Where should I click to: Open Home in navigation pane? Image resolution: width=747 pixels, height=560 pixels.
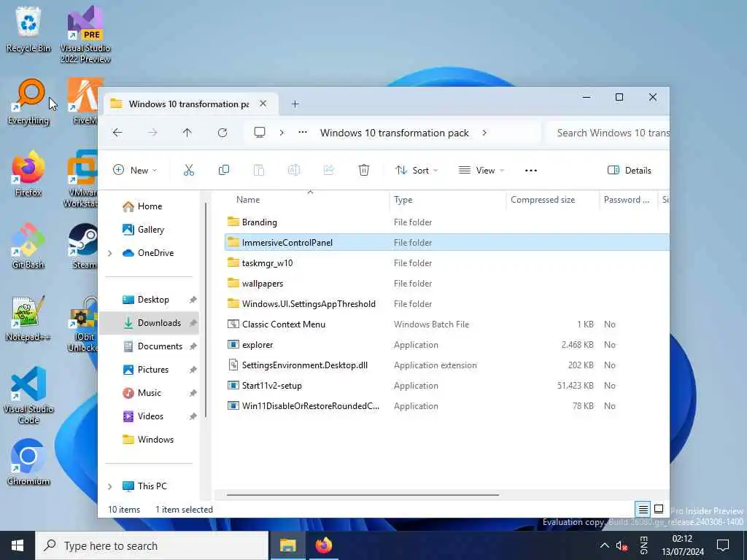point(149,206)
